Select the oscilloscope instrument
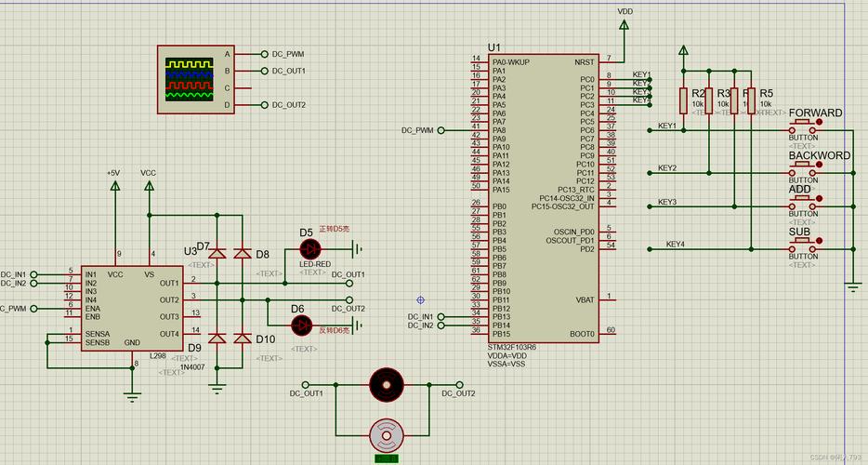Image resolution: width=868 pixels, height=465 pixels. coord(195,79)
